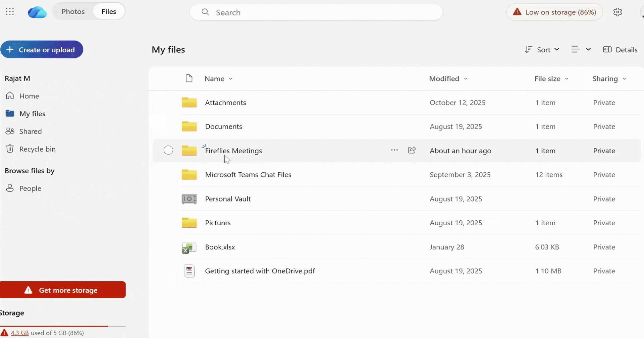Viewport: 644px width, 338px height.
Task: Click the Book.xlsx Excel file icon
Action: click(x=189, y=247)
